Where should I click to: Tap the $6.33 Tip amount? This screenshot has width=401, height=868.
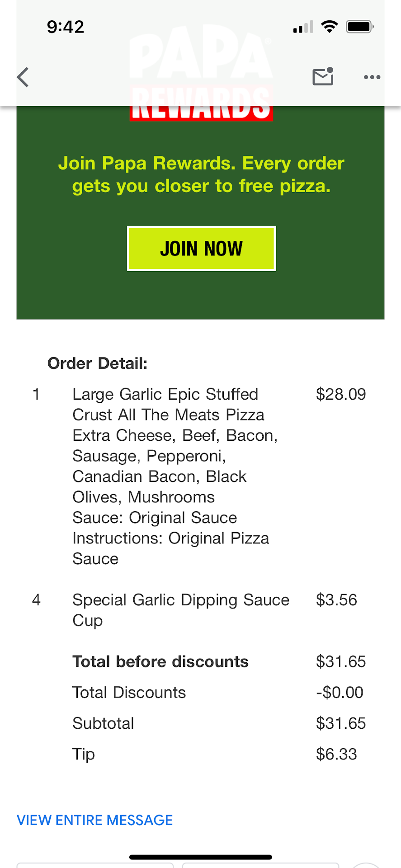click(x=336, y=754)
